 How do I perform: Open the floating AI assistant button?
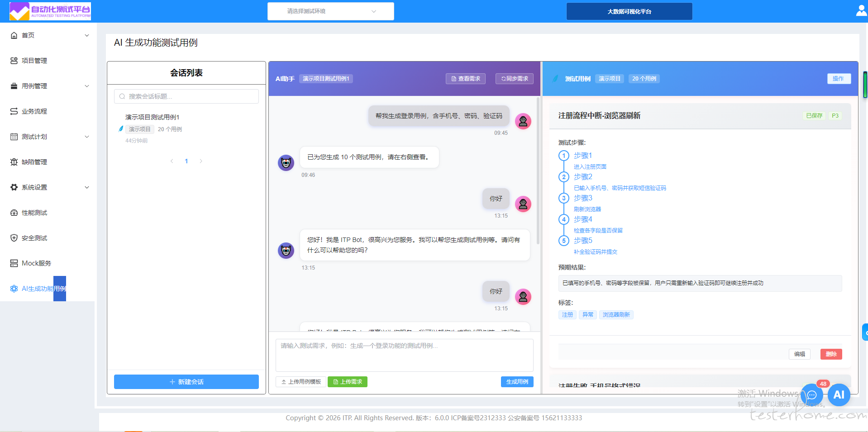pos(839,394)
